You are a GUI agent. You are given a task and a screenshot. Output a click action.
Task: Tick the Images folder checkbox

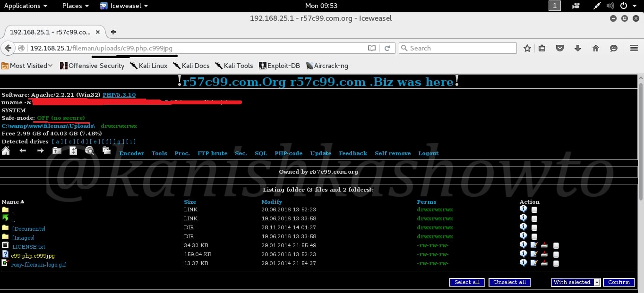click(534, 237)
